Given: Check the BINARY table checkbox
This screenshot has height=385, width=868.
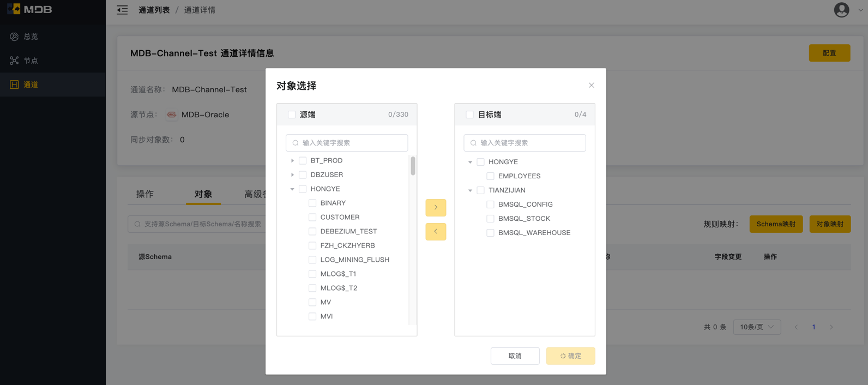Looking at the screenshot, I should [312, 203].
